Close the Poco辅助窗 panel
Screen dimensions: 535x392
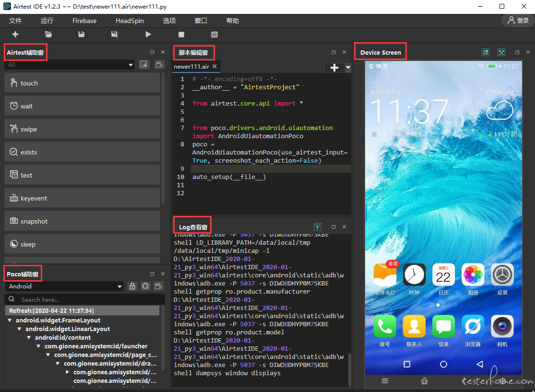click(x=163, y=274)
